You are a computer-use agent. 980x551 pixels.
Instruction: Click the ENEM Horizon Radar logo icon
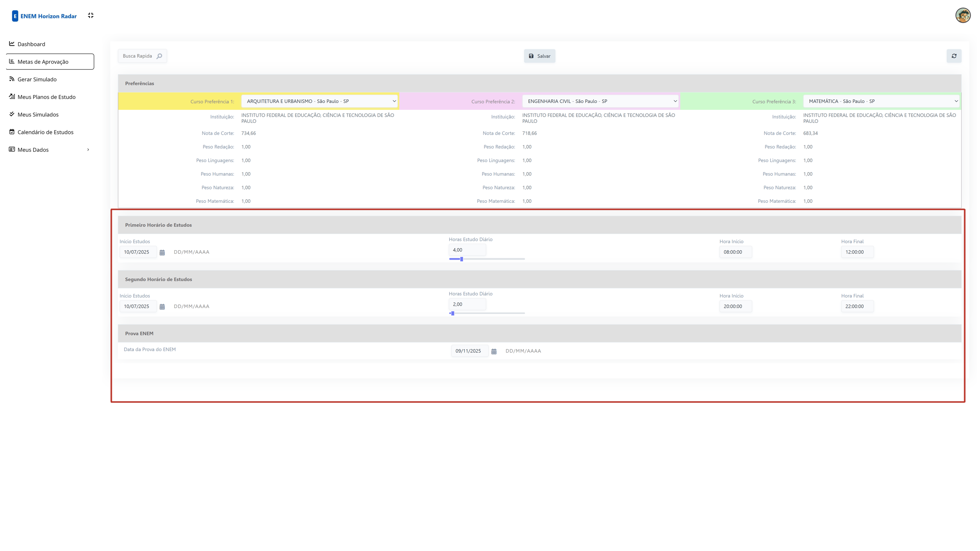[x=15, y=16]
